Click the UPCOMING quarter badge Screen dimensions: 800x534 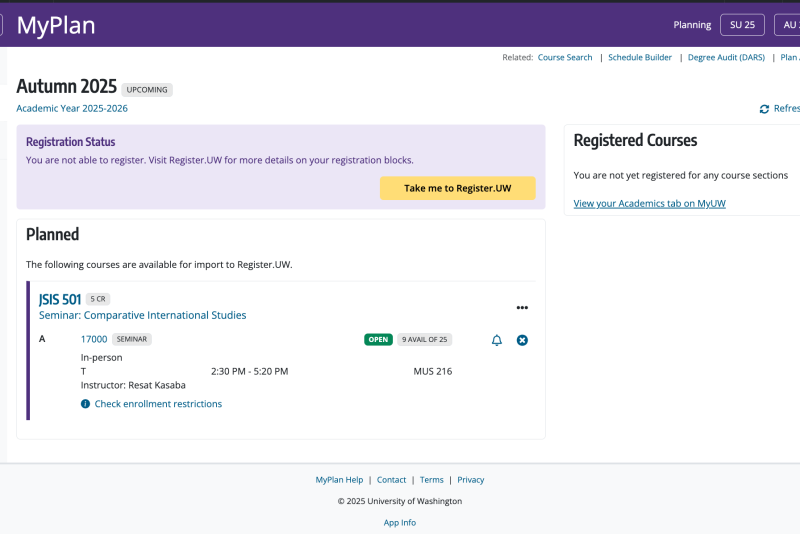147,90
